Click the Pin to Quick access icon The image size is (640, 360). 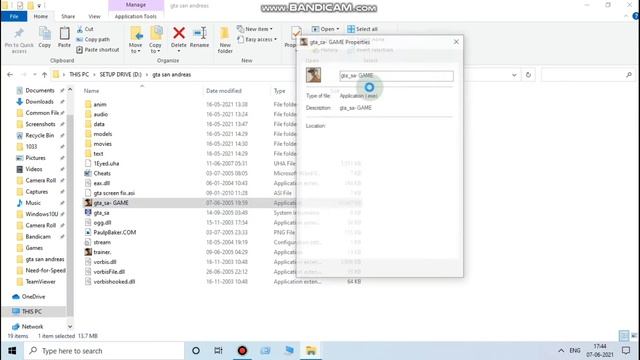pos(19,40)
